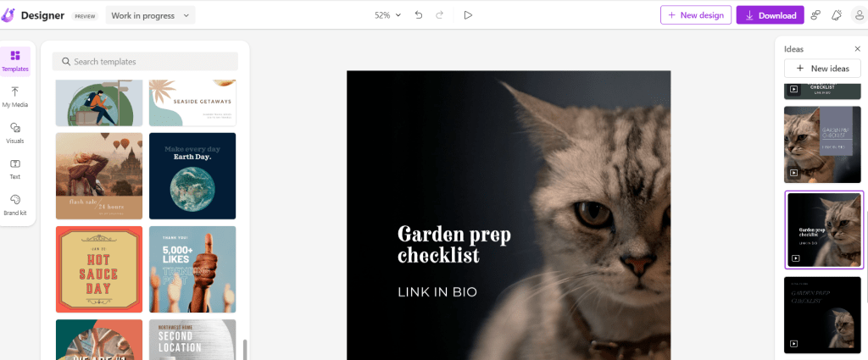Open the Brand kit sidebar tab

click(15, 205)
